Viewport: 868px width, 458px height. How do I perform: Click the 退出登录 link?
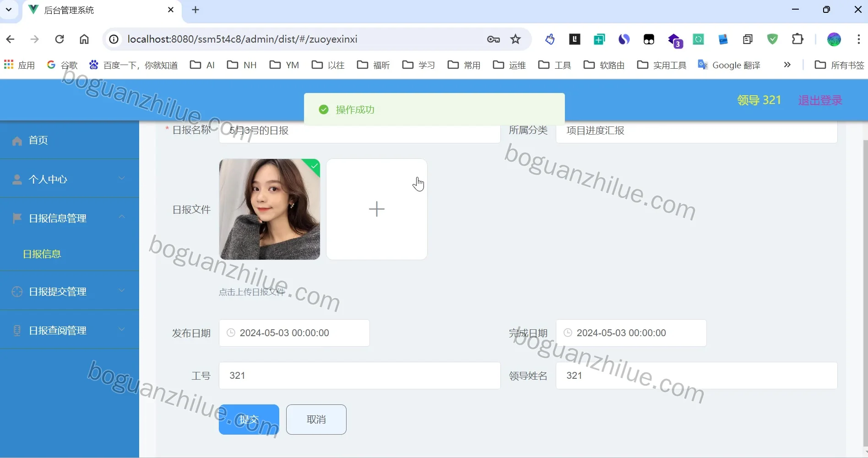tap(820, 100)
